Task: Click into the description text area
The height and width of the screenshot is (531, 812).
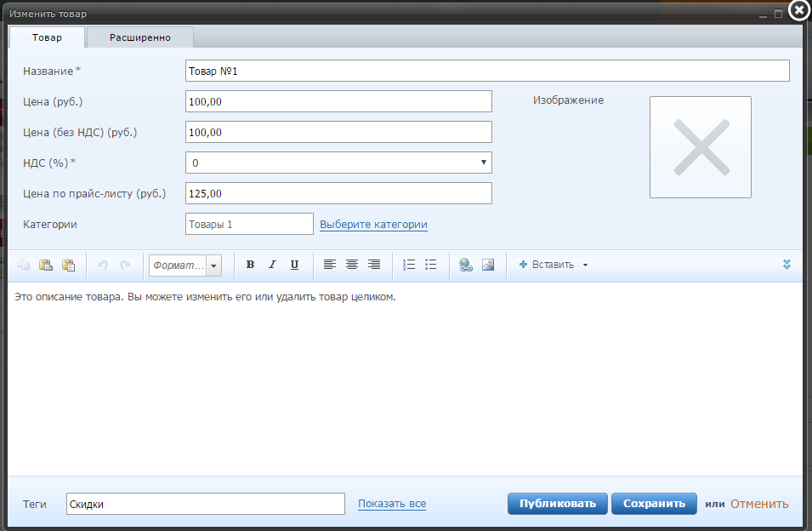Action: pyautogui.click(x=405, y=380)
